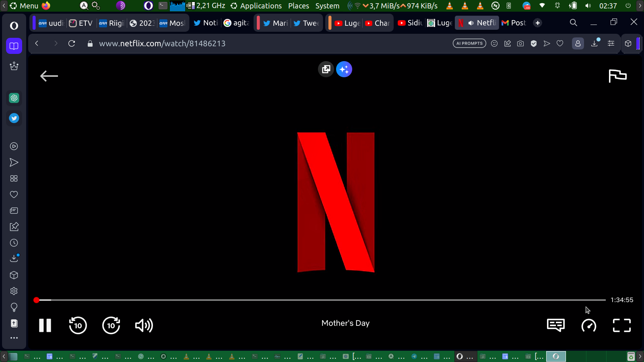Switch to the YouTube Char tab
This screenshot has width=644, height=362.
click(378, 23)
